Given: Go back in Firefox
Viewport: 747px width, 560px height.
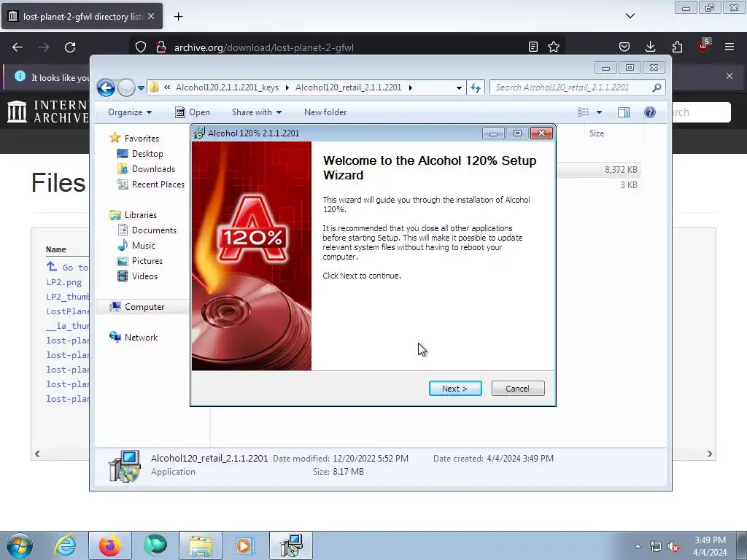Looking at the screenshot, I should pyautogui.click(x=18, y=47).
